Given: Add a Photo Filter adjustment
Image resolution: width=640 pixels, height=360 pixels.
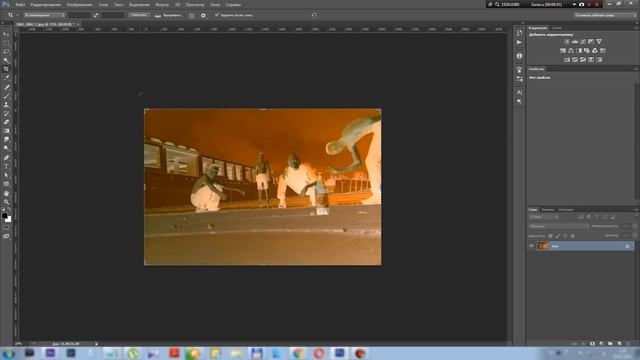Looking at the screenshot, I should click(587, 51).
